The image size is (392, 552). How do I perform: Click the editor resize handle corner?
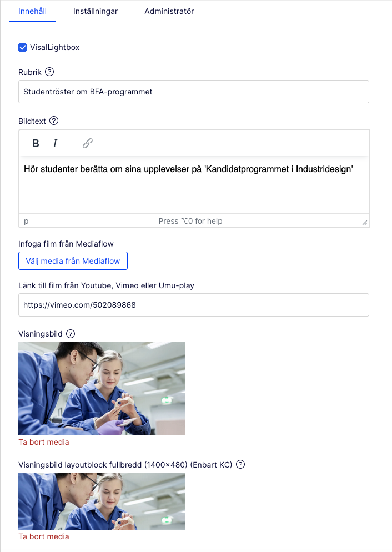[x=365, y=223]
